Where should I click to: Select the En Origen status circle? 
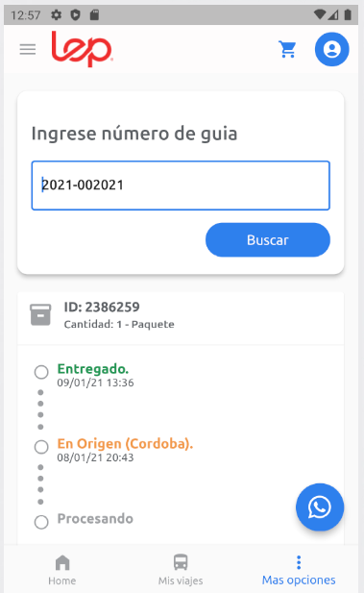(41, 447)
